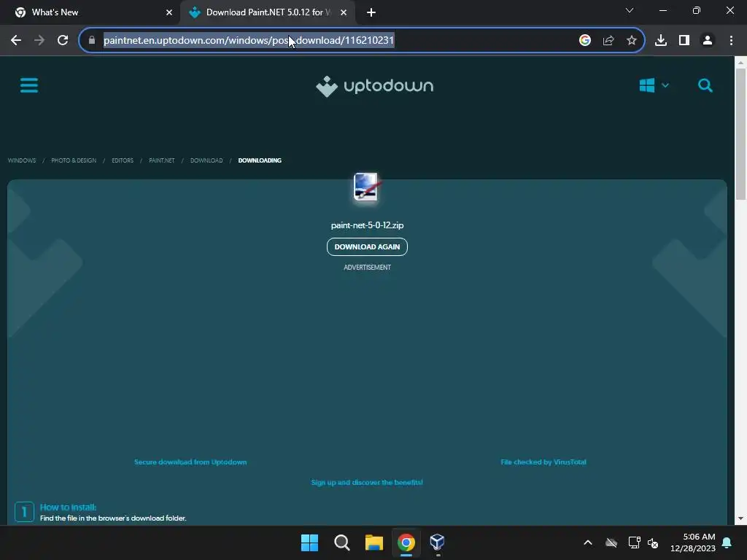Click the Download Again button
Viewport: 747px width, 560px height.
point(367,246)
